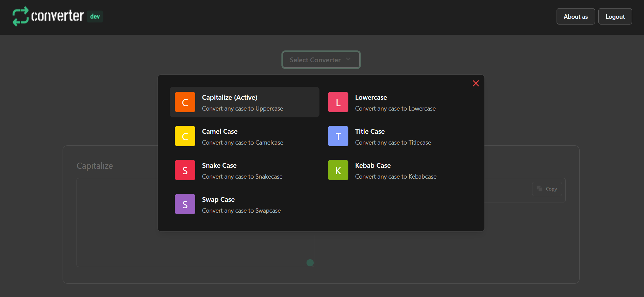Image resolution: width=644 pixels, height=297 pixels.
Task: Choose the Snake Case converter
Action: 245,170
